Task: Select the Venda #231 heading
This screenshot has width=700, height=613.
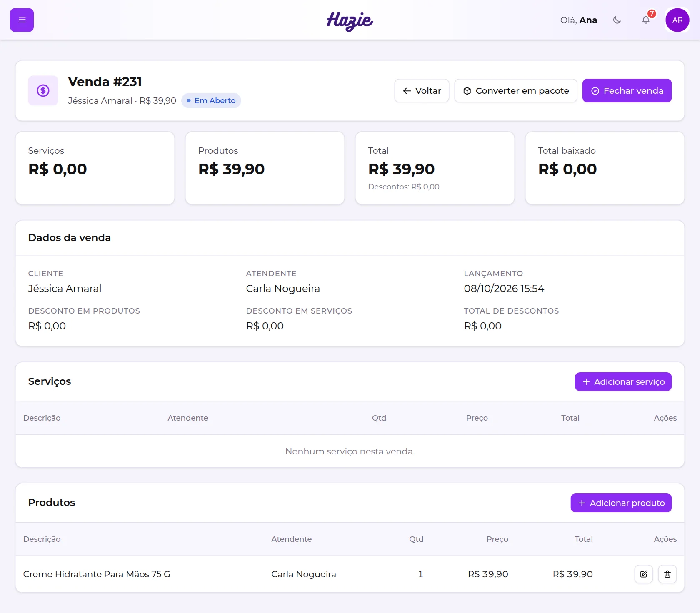Action: [105, 82]
